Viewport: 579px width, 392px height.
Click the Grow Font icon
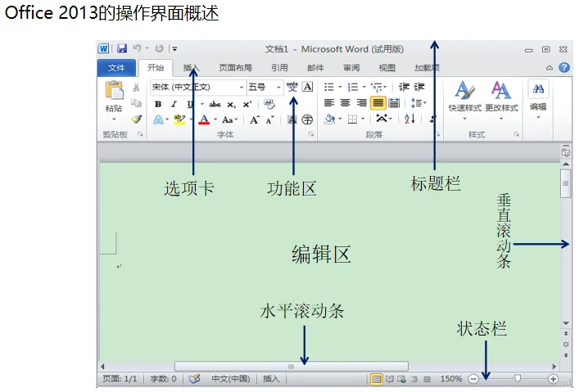click(255, 120)
